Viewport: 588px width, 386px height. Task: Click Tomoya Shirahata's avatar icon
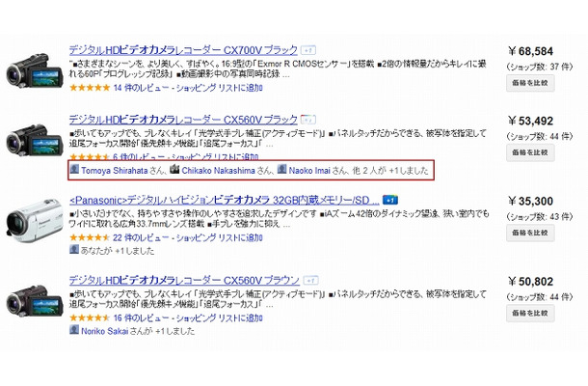click(74, 169)
